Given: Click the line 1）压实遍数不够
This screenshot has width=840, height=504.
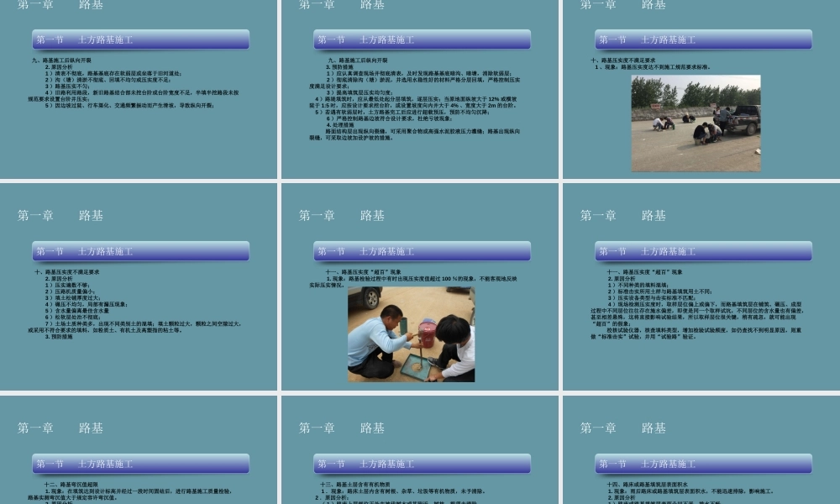Looking at the screenshot, I should [66, 285].
